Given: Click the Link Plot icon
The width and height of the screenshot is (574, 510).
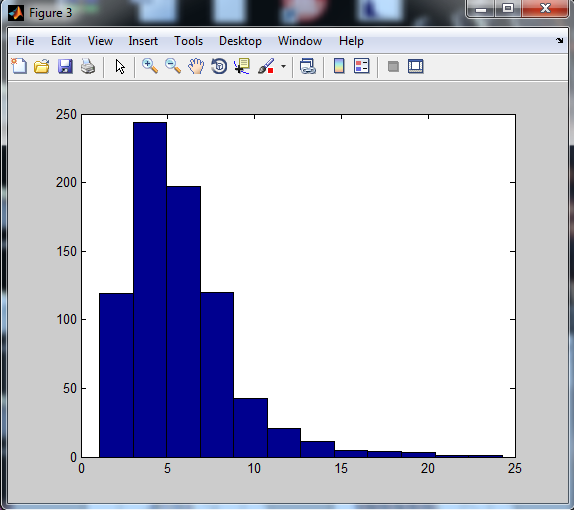Looking at the screenshot, I should [x=308, y=67].
